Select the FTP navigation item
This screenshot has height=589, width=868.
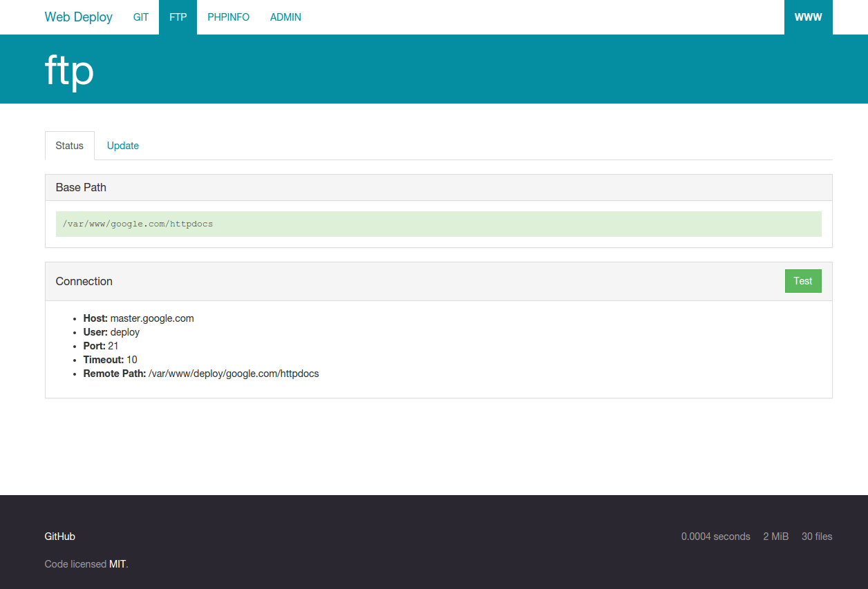click(178, 17)
